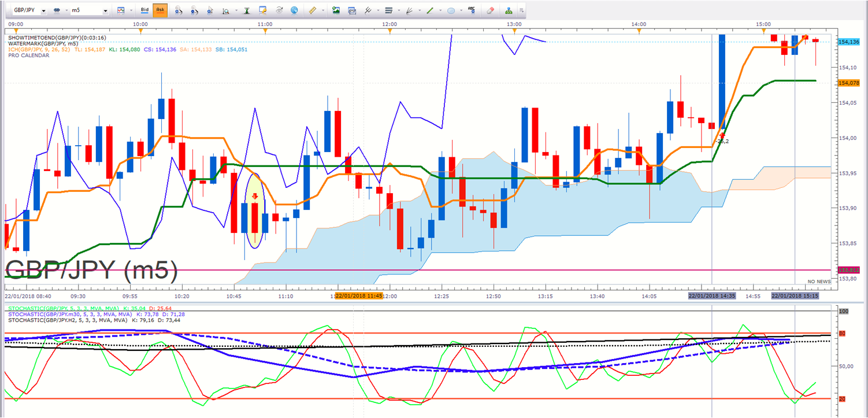Screen dimensions: 868x418
Task: Click the 22/01/2018 15:15 date label
Action: click(796, 295)
